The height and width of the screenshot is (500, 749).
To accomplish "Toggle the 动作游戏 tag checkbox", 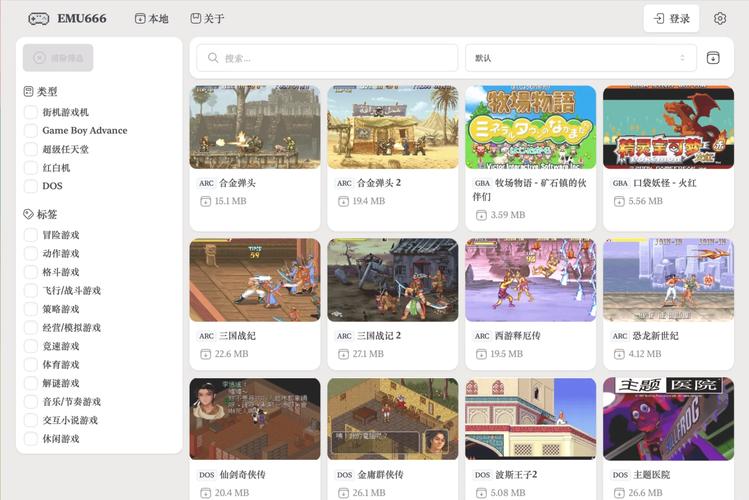I will pos(31,254).
